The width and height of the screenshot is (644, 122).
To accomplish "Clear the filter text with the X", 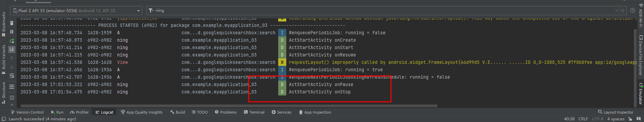I will [616, 10].
